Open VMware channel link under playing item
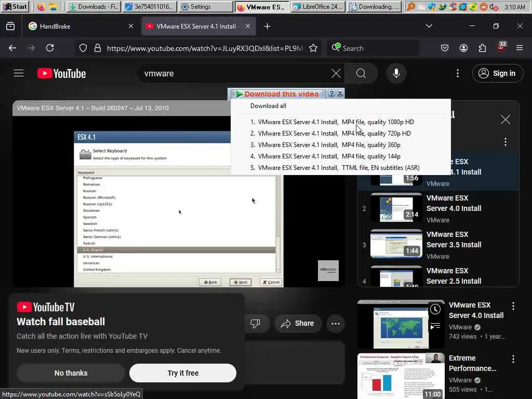The image size is (532, 399). click(437, 183)
